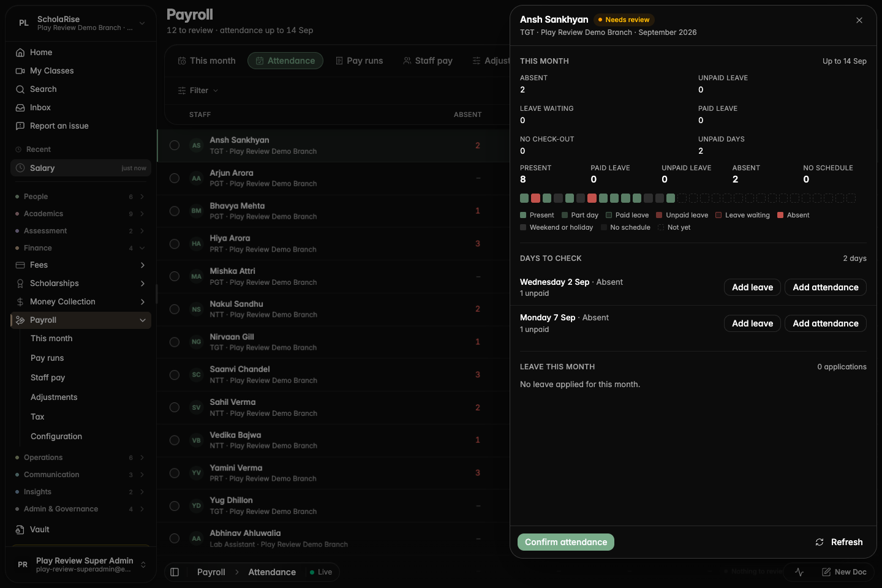Viewport: 882px width, 588px height.
Task: Open the Salary clock icon in Recent
Action: click(x=20, y=168)
